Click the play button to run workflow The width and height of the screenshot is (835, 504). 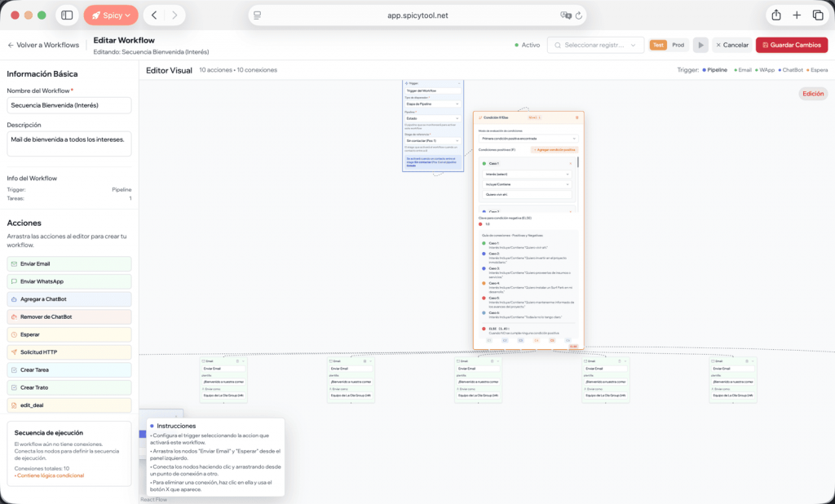coord(700,45)
